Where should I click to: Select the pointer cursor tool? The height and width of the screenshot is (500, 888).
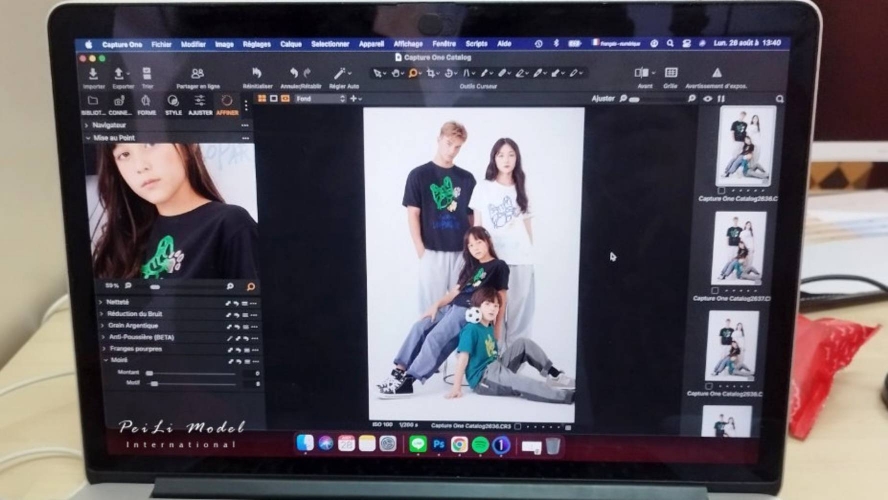point(377,73)
